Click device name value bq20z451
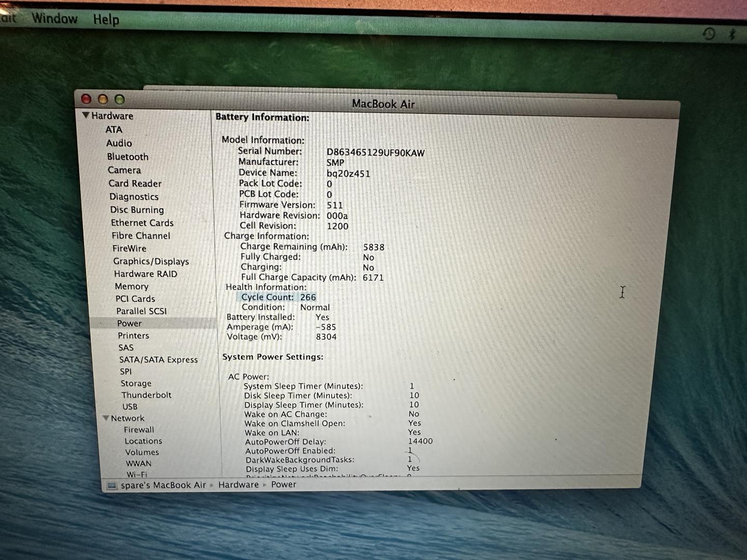The height and width of the screenshot is (560, 747). point(348,174)
